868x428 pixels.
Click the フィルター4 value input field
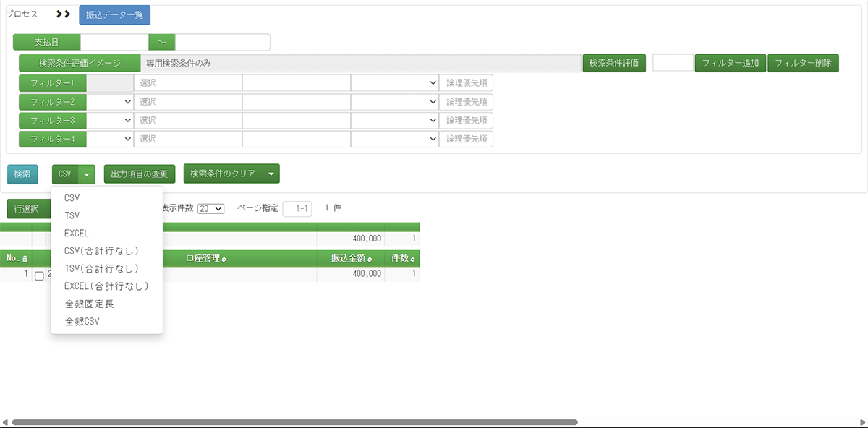[296, 139]
